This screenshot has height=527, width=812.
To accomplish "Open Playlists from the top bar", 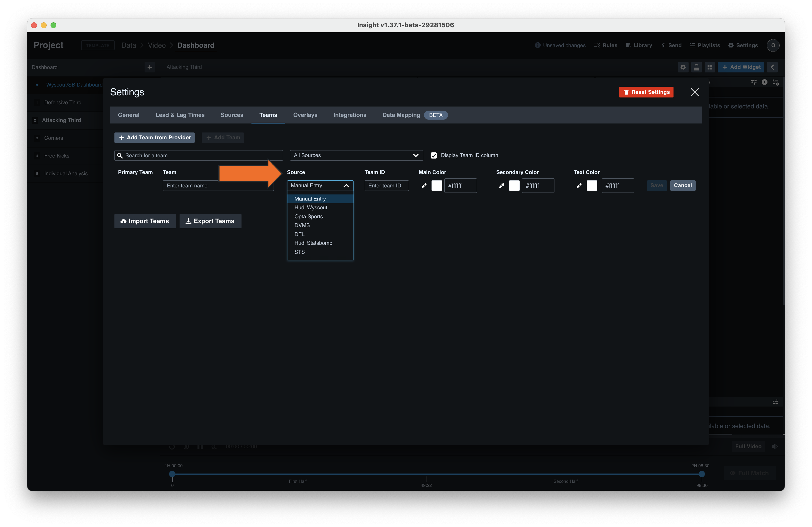I will [705, 45].
